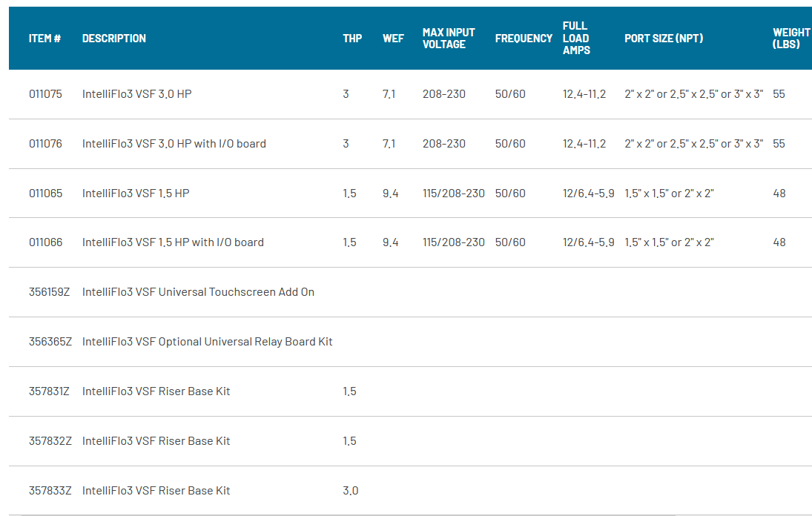Select item number 011076

(x=45, y=144)
